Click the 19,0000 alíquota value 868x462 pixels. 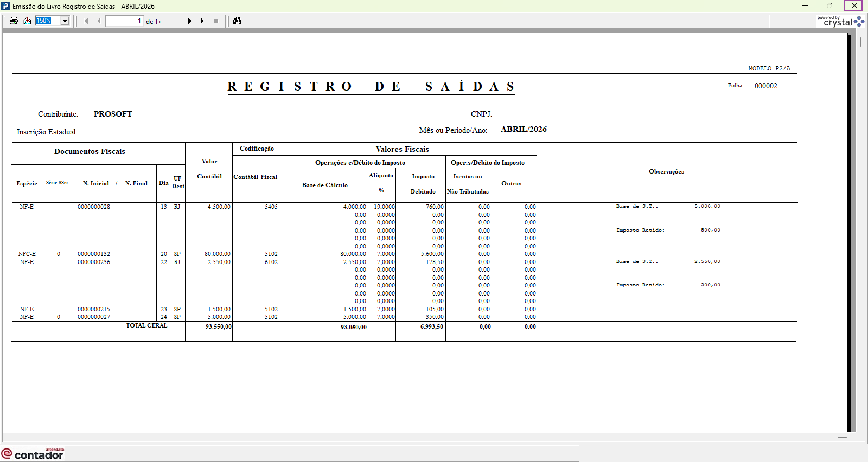[384, 207]
